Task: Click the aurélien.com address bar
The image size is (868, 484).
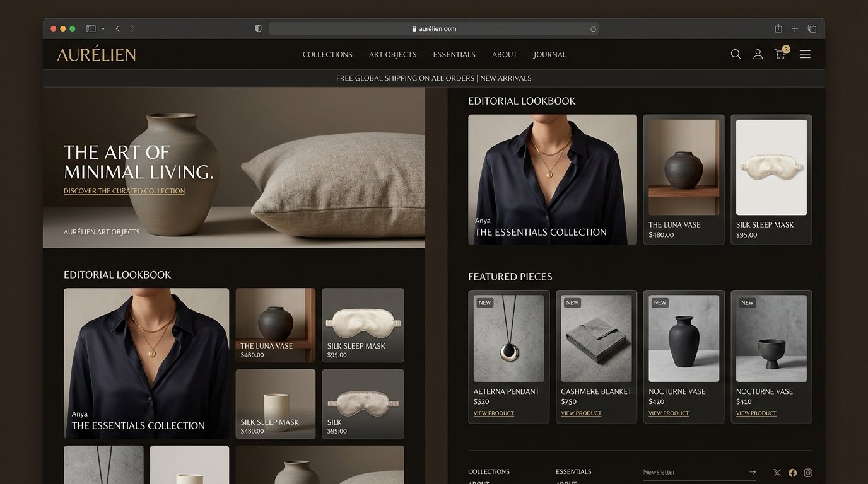Action: coord(434,28)
